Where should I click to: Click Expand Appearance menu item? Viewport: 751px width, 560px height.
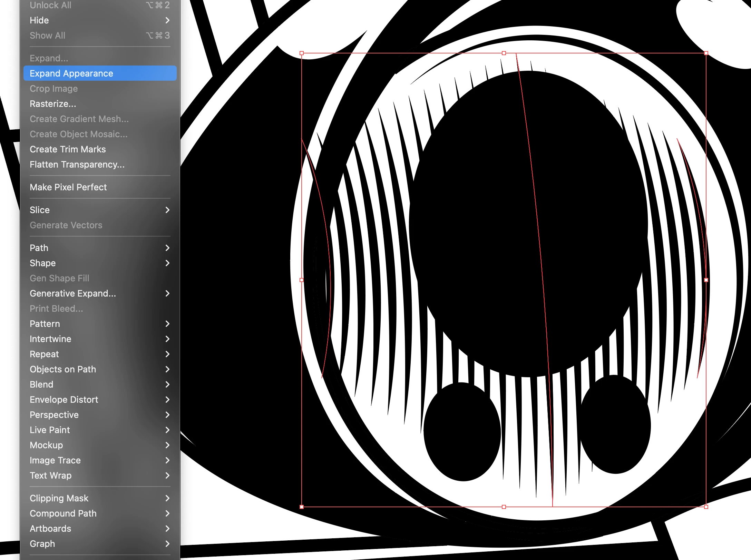tap(71, 73)
